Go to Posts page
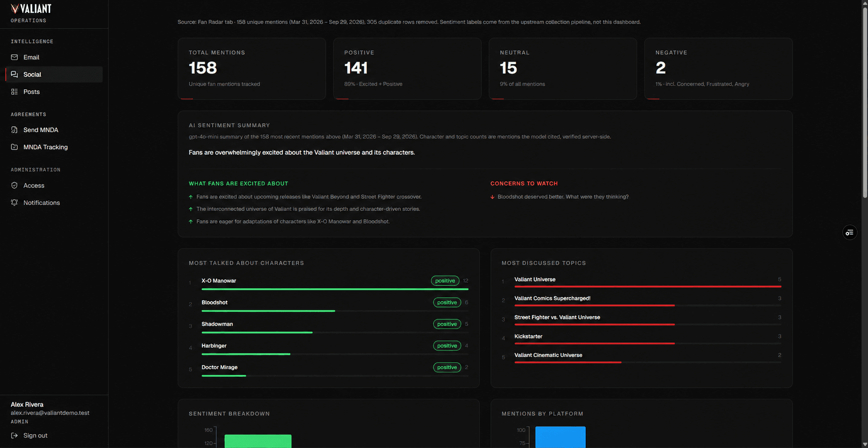Image resolution: width=868 pixels, height=448 pixels. 54,91
